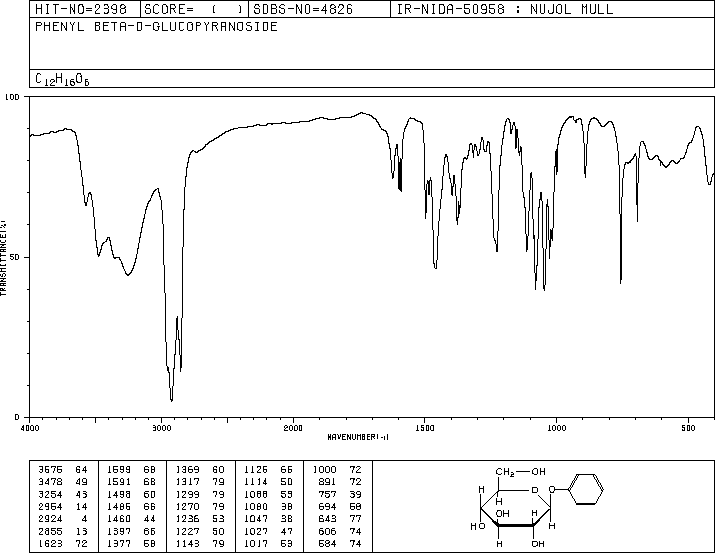715x553 pixels.
Task: Select peak value 1000 in the table
Action: [325, 470]
